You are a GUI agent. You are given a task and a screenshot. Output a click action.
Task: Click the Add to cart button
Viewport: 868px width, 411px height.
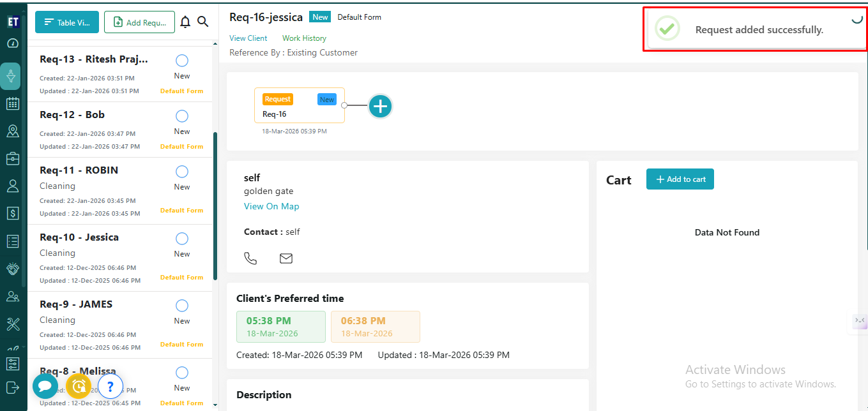coord(680,179)
